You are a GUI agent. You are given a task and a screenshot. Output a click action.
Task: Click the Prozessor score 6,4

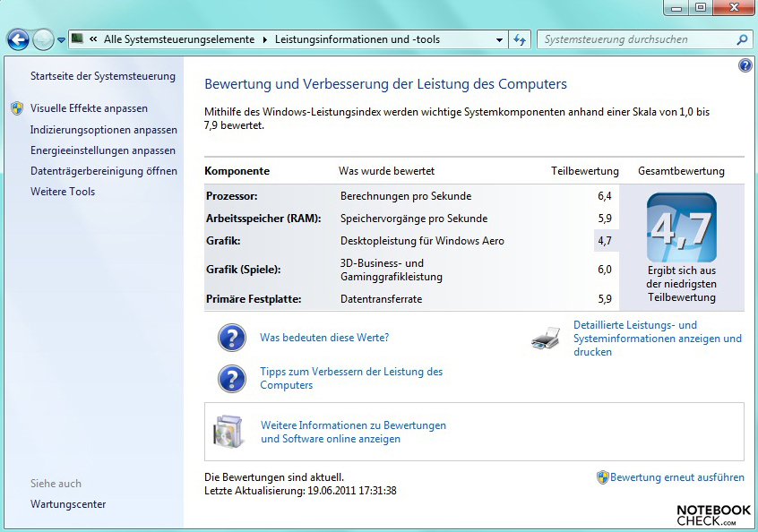point(604,196)
